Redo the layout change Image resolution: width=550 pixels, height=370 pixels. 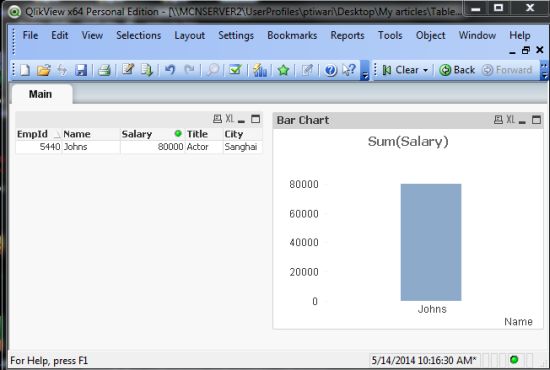click(189, 69)
